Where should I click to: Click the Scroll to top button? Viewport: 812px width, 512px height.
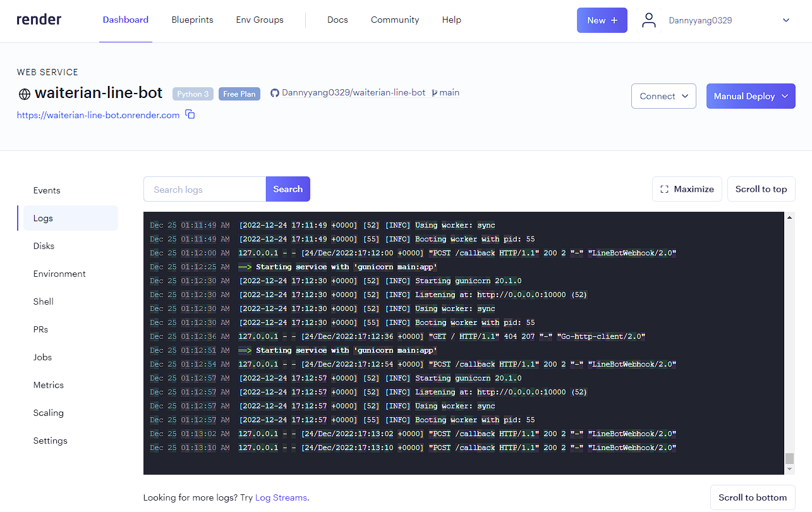(761, 189)
